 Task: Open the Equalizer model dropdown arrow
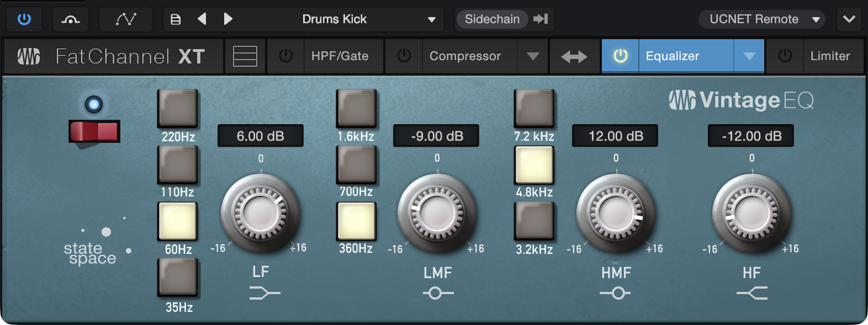pos(749,56)
